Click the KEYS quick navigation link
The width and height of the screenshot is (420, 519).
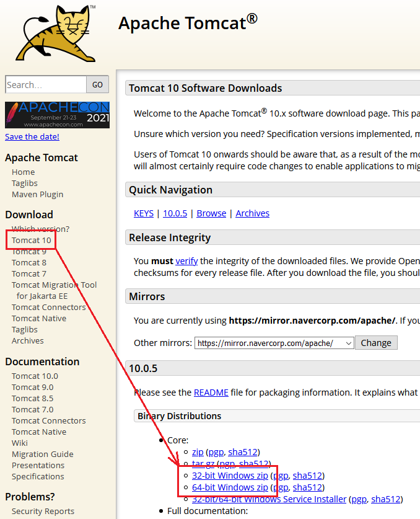[144, 213]
